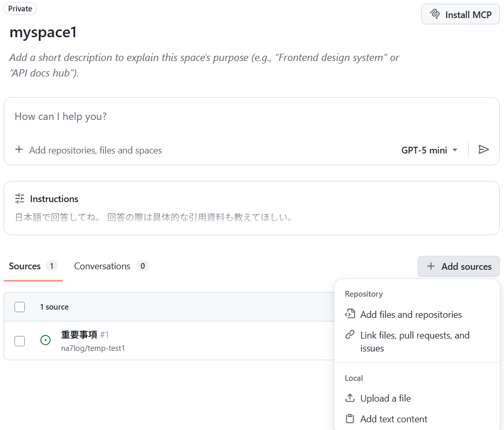Check the 重要事項 source checkbox

point(20,341)
